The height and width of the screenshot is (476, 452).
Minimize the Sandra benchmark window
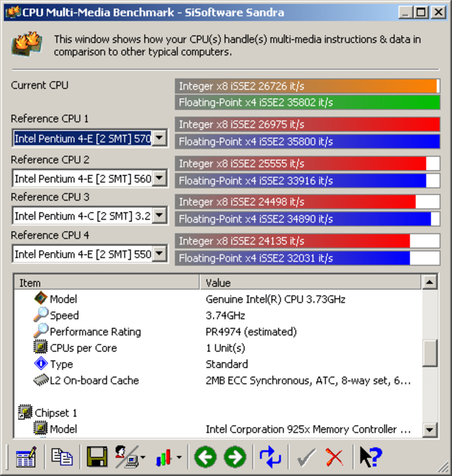[x=406, y=13]
